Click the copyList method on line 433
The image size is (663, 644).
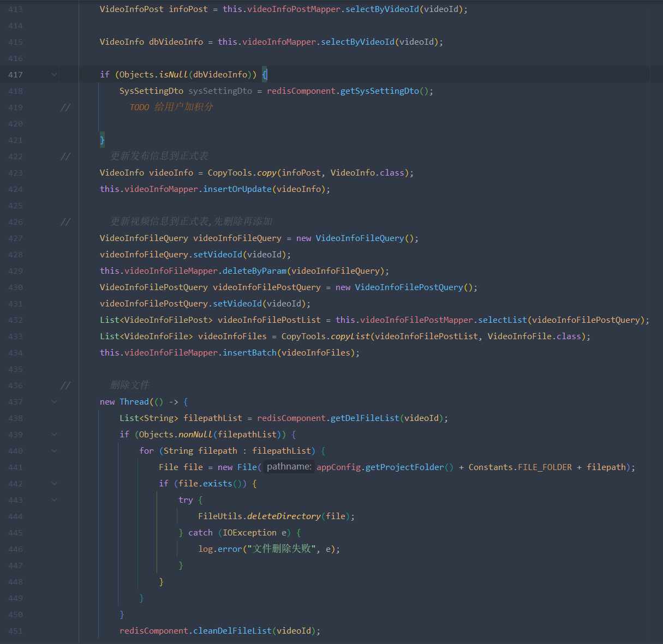tap(350, 336)
